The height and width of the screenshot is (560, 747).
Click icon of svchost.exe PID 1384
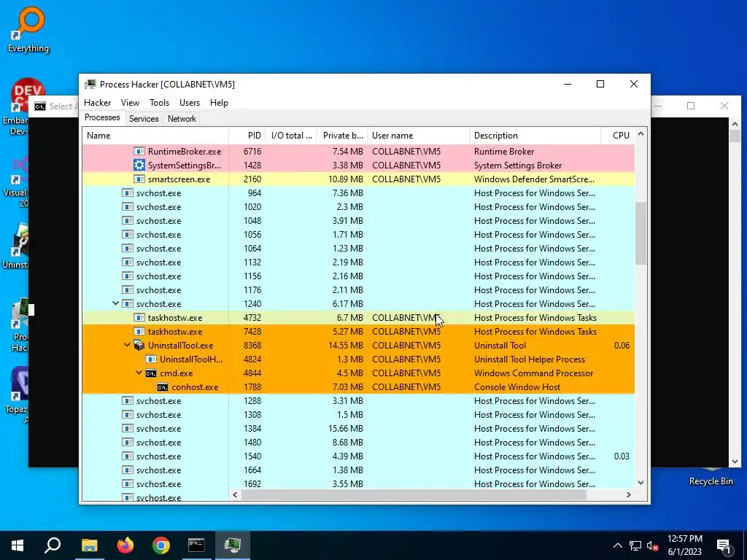[127, 429]
